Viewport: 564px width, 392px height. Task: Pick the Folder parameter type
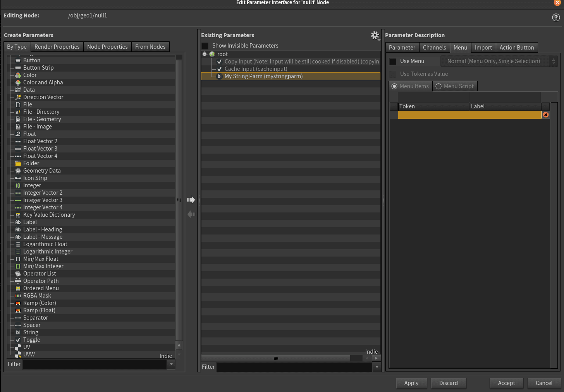point(31,163)
